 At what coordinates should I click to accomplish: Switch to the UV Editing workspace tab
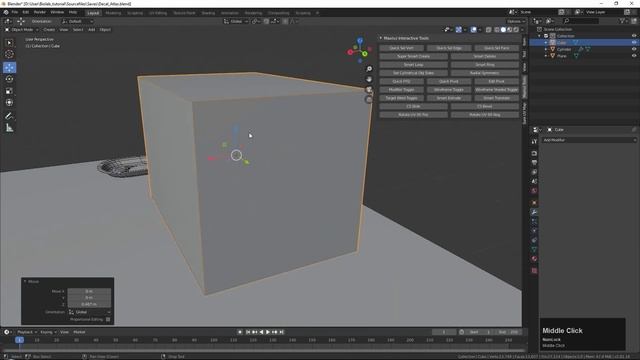pyautogui.click(x=158, y=13)
